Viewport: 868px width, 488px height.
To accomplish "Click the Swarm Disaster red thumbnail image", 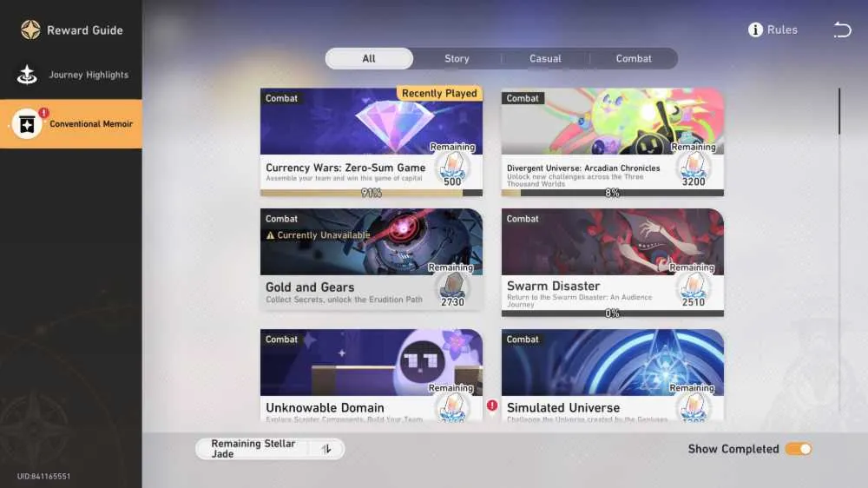I will pyautogui.click(x=612, y=242).
